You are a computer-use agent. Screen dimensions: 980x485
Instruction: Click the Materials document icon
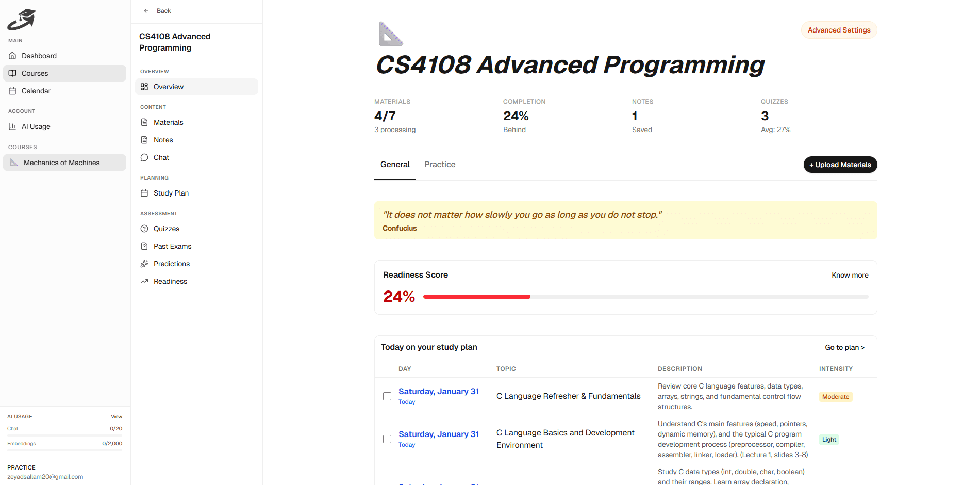click(144, 122)
